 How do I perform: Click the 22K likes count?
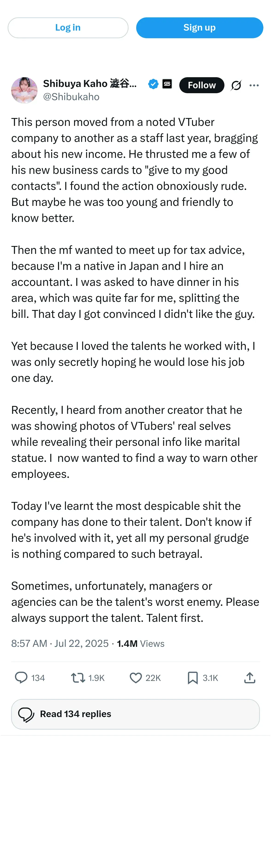point(153,678)
